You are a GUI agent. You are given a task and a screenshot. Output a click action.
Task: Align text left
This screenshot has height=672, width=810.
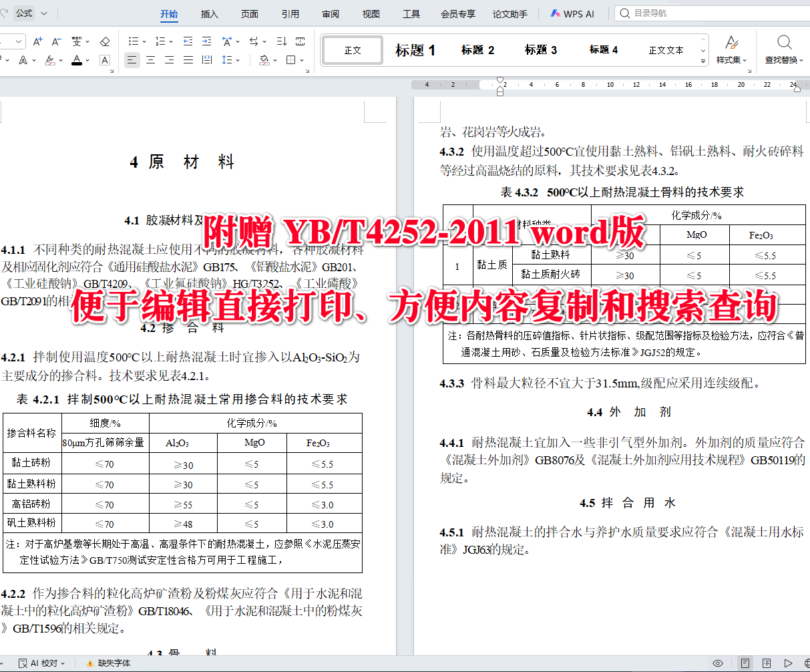point(132,60)
